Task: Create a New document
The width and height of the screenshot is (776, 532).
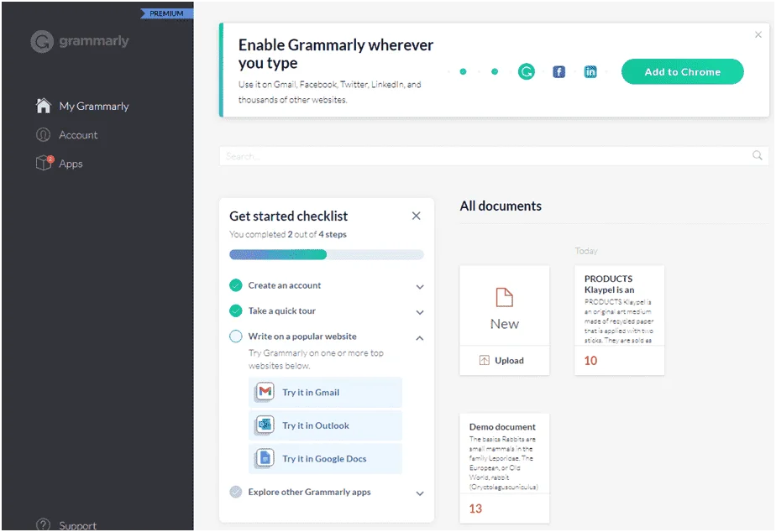Action: pos(504,305)
